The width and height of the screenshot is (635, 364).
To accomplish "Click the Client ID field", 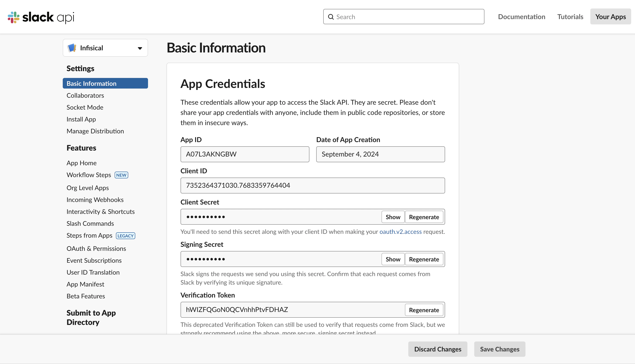I will point(313,185).
